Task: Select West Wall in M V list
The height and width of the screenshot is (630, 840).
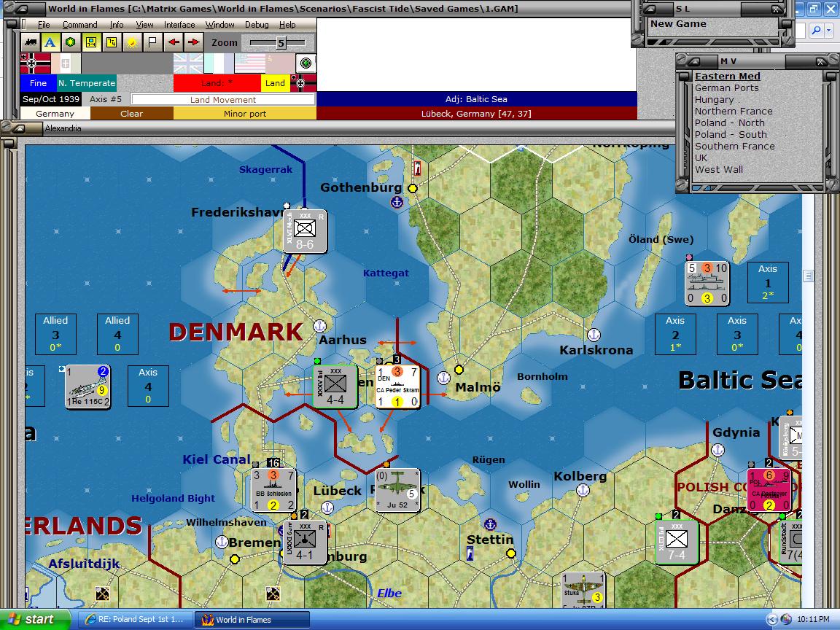Action: click(x=719, y=169)
